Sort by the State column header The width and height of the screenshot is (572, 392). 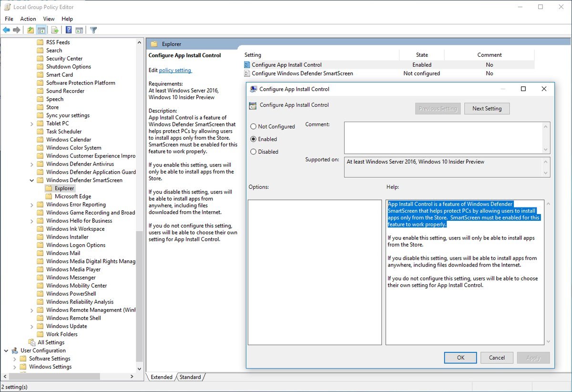click(x=422, y=55)
